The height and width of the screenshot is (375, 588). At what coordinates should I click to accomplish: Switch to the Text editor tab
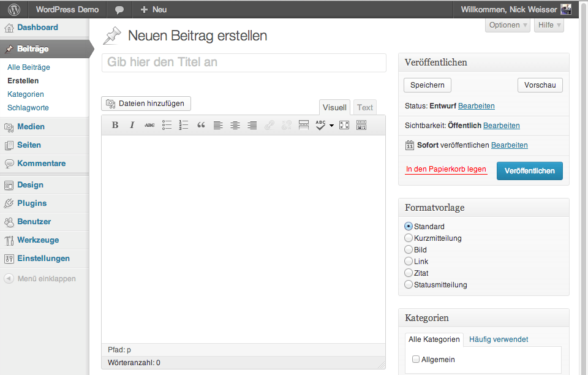point(365,107)
